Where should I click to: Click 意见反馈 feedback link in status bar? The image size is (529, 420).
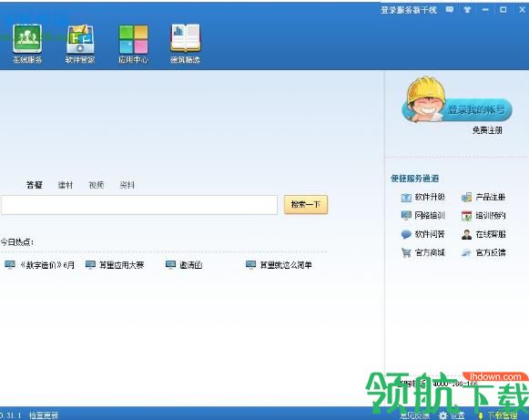415,415
